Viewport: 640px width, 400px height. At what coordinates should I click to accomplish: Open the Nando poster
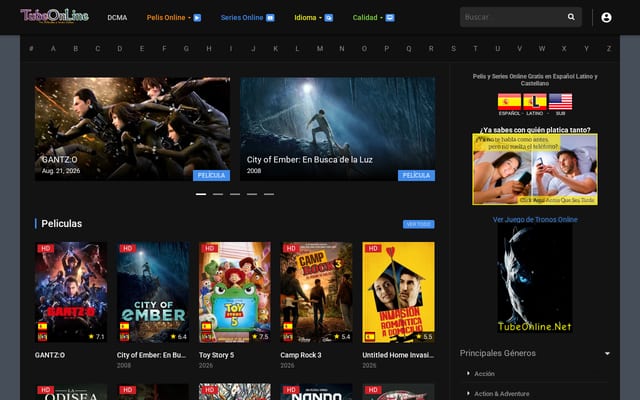pyautogui.click(x=316, y=392)
